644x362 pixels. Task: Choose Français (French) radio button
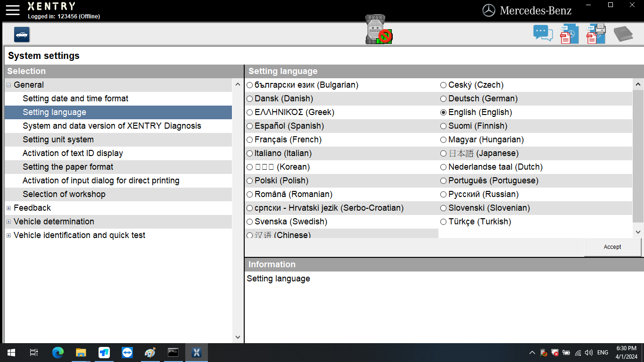click(x=250, y=140)
